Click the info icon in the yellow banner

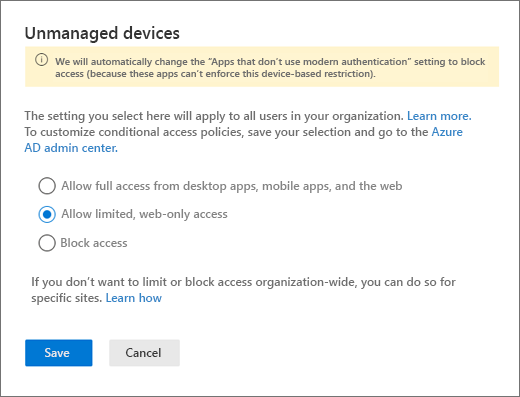[41, 60]
